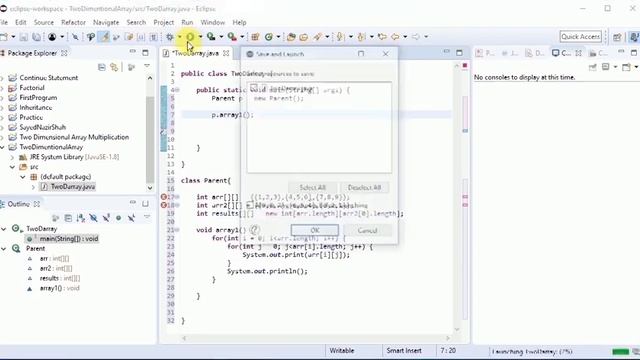Collapse Parent class in Outline
This screenshot has height=360, width=640.
[x=4, y=249]
